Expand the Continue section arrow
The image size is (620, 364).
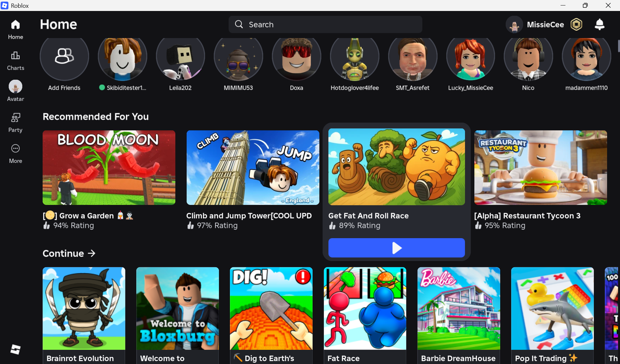pos(92,253)
